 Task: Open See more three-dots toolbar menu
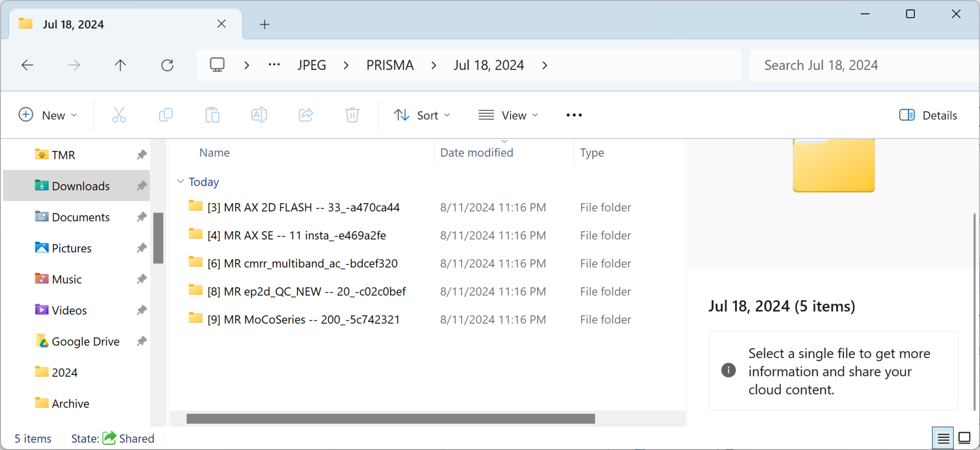(x=574, y=115)
